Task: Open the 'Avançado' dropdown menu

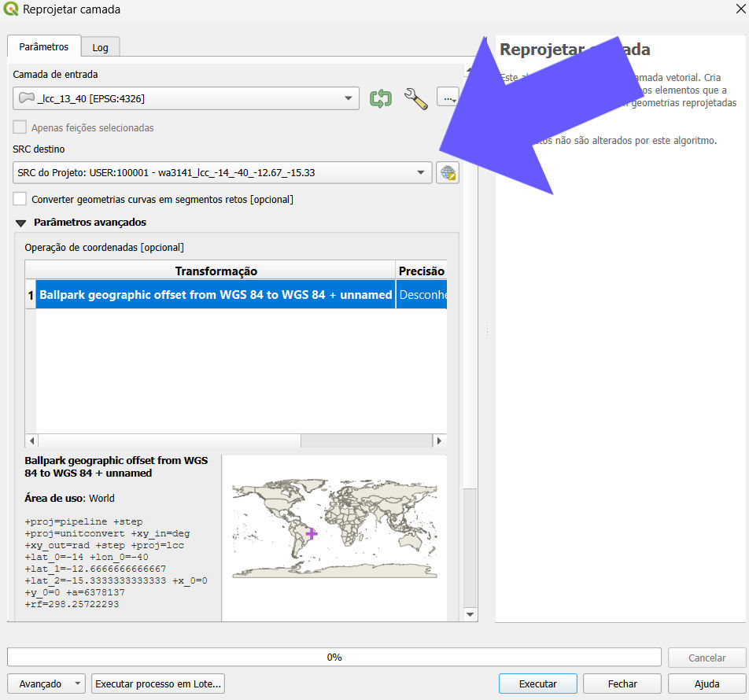Action: (x=45, y=683)
